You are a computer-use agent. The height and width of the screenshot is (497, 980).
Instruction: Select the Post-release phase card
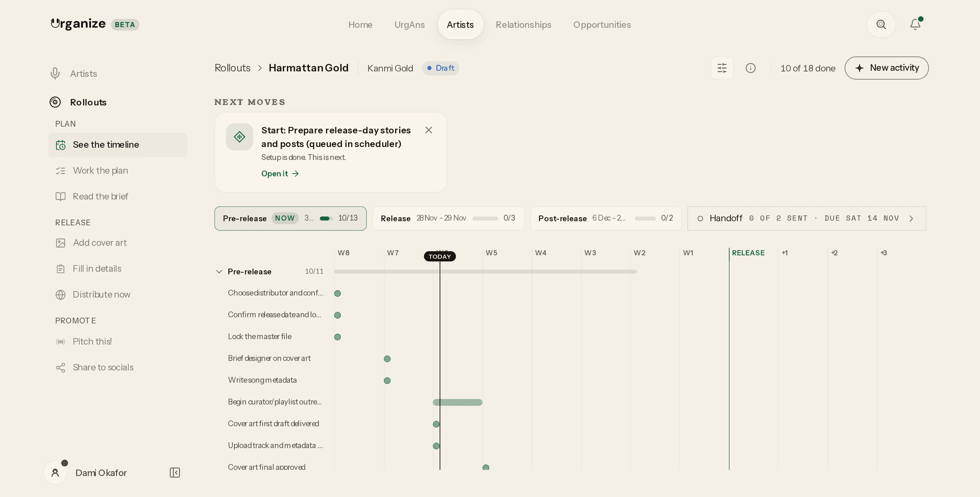pos(606,219)
